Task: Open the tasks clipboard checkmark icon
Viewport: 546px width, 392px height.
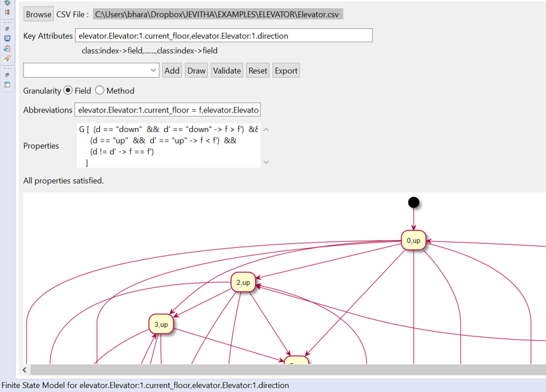Action: pyautogui.click(x=7, y=49)
